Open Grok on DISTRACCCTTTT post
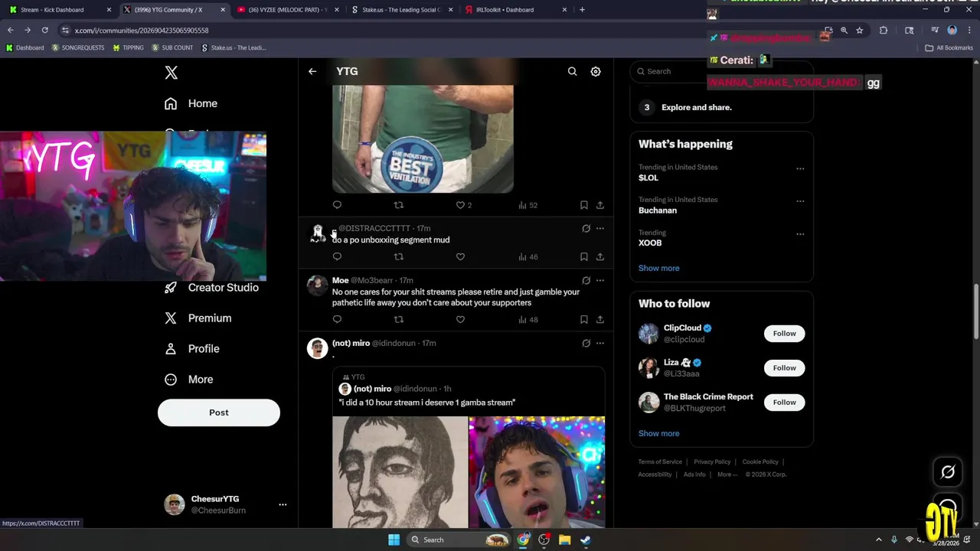This screenshot has width=980, height=551. click(586, 228)
